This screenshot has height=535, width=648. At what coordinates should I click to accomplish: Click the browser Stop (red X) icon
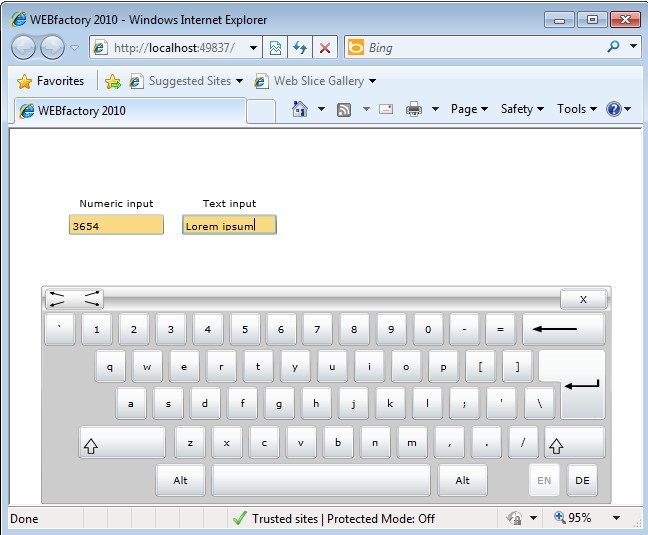[324, 48]
